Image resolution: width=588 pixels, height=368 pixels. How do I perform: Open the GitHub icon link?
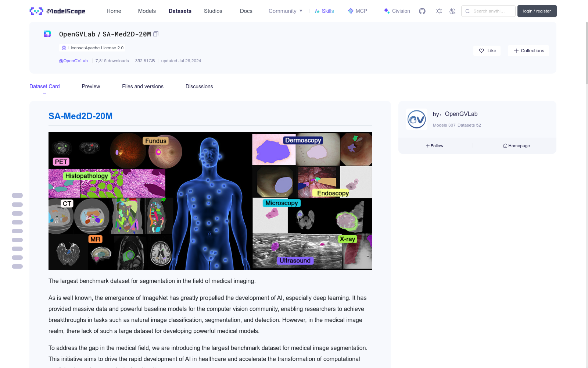422,11
